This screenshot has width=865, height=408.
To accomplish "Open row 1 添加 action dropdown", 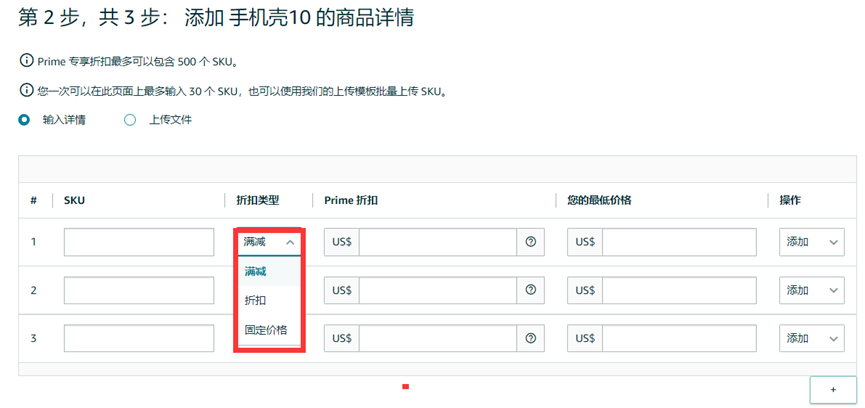I will [x=811, y=242].
